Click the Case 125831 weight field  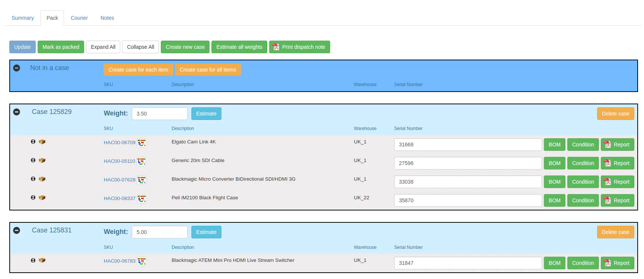[x=160, y=232]
